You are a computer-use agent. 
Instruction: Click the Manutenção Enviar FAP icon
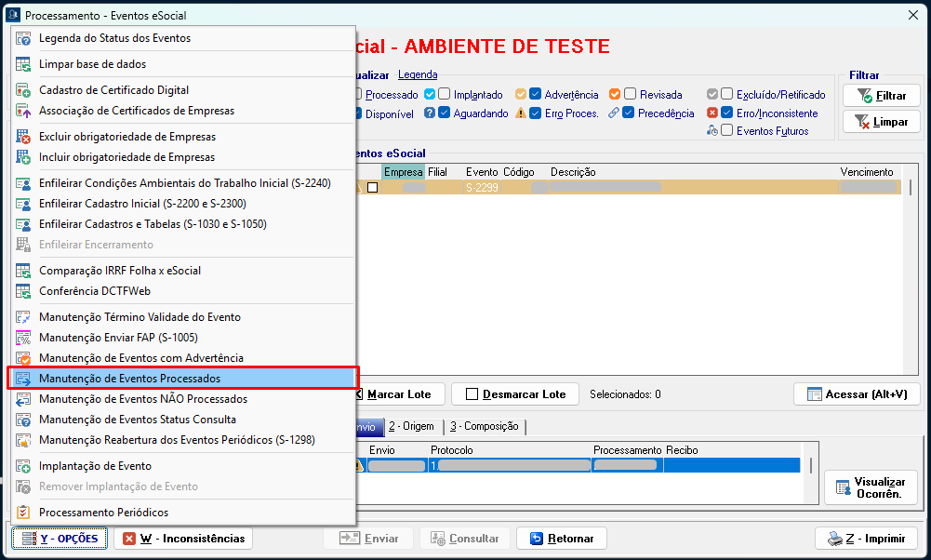[23, 338]
